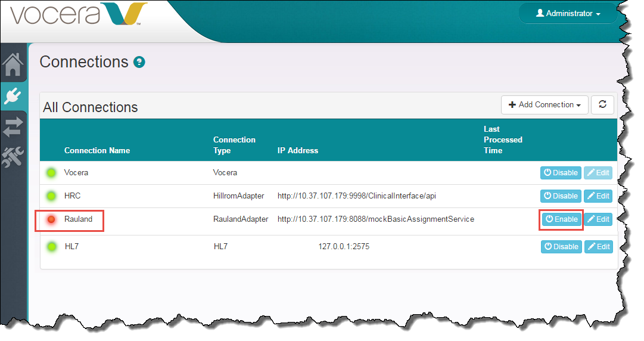
Task: Click the Connection Name column header
Action: pos(97,151)
